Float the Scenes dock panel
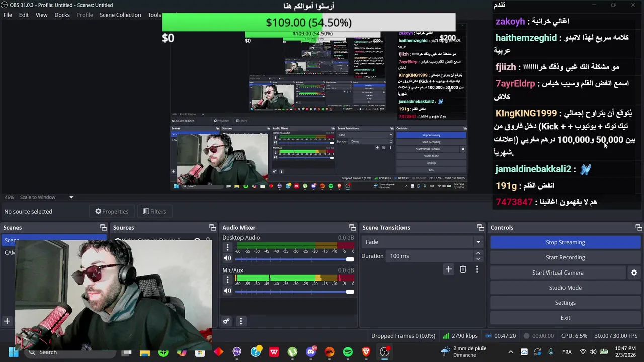644x362 pixels. coord(103,228)
